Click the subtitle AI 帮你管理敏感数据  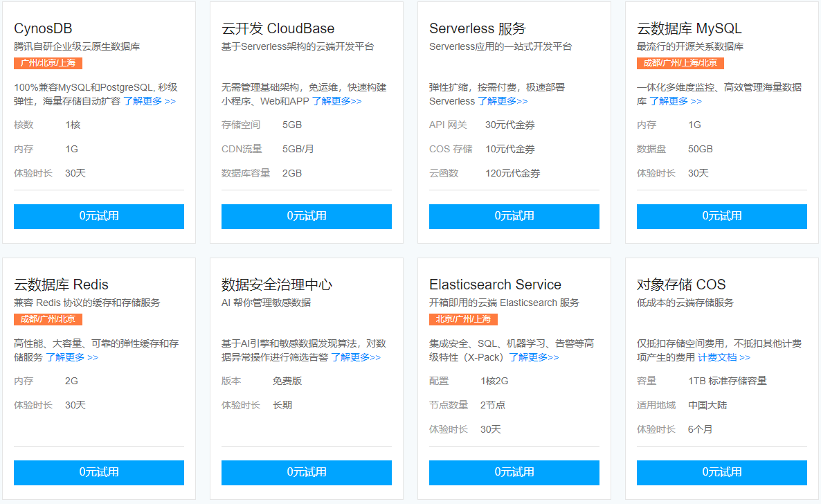click(x=266, y=303)
